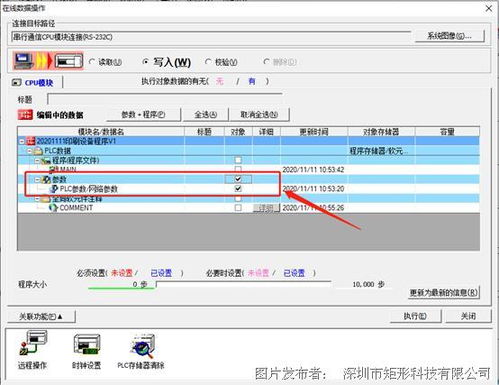Image resolution: width=499 pixels, height=385 pixels.
Task: Click the 程序大小 progress bar
Action: coord(244,284)
